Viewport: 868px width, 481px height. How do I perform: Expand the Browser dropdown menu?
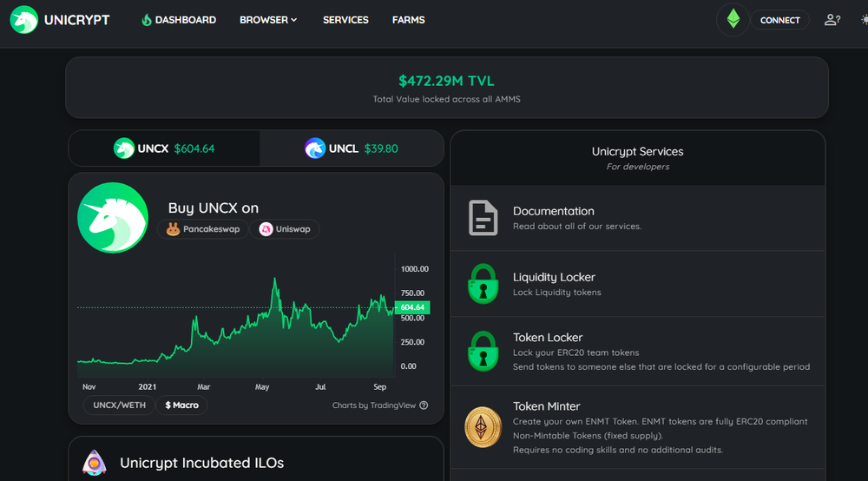coord(268,20)
